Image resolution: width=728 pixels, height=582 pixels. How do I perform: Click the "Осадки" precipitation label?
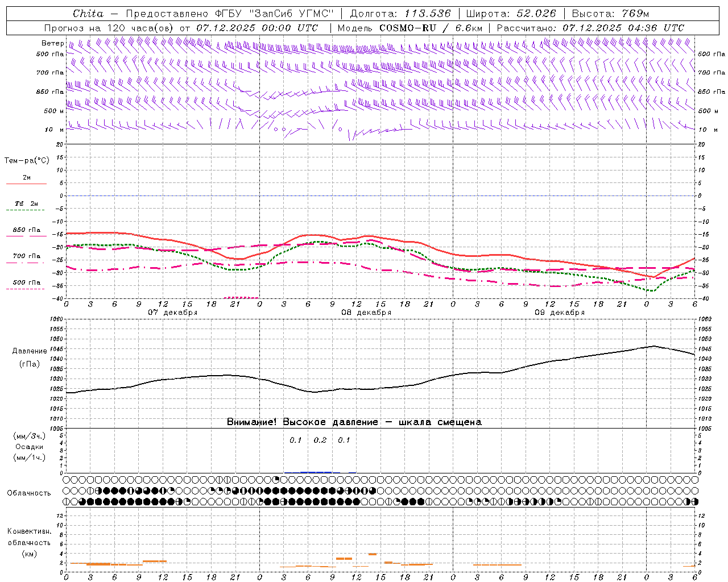coord(30,447)
